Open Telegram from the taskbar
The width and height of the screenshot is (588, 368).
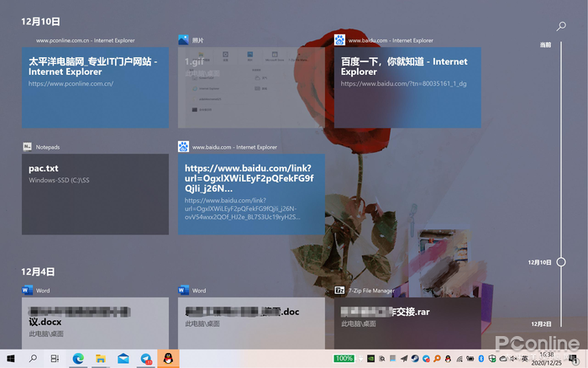146,359
